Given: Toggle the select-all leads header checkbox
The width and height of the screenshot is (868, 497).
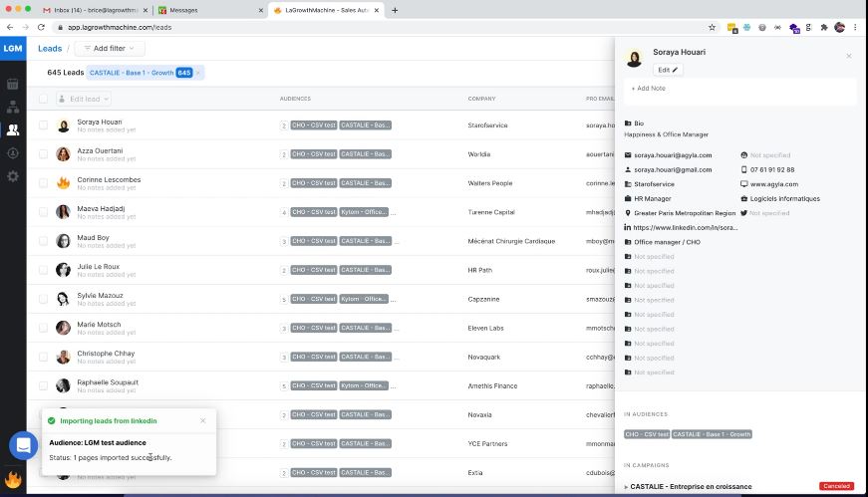Looking at the screenshot, I should click(43, 99).
